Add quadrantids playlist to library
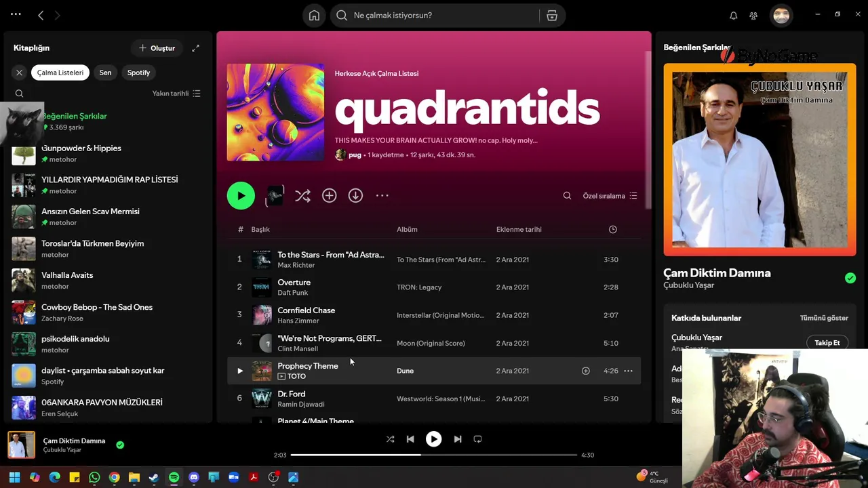Viewport: 868px width, 488px height. pos(329,196)
